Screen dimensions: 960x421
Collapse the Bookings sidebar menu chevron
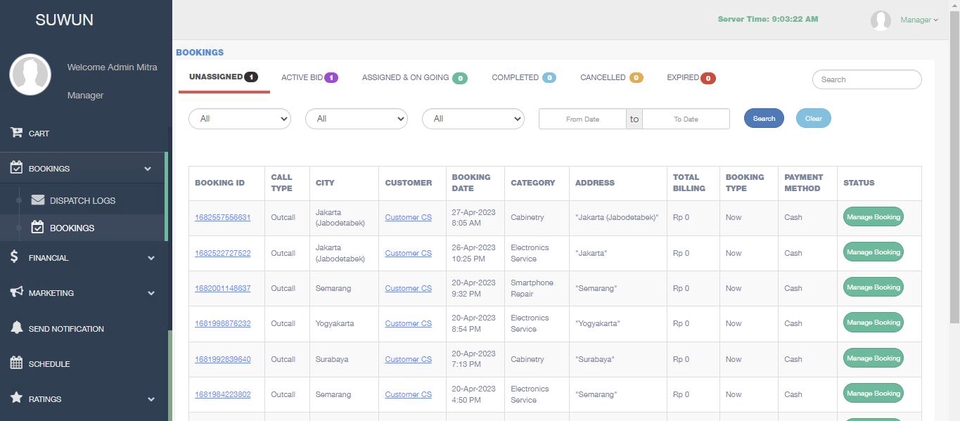[148, 169]
